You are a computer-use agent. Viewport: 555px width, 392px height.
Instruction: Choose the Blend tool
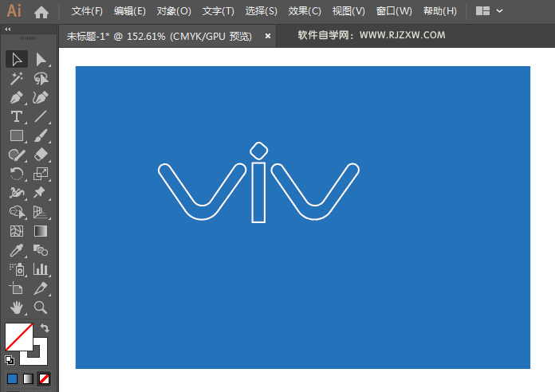[x=41, y=250]
